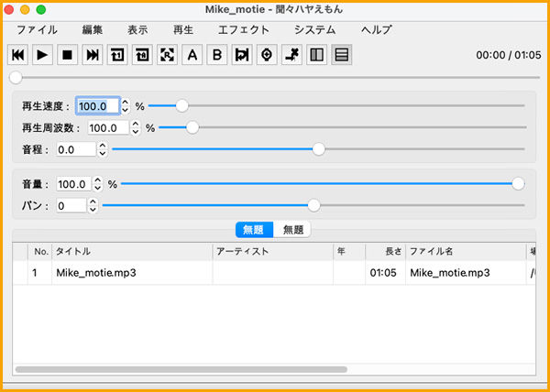This screenshot has width=550, height=392.
Task: Decrease パン with the down stepper arrow
Action: pos(93,210)
